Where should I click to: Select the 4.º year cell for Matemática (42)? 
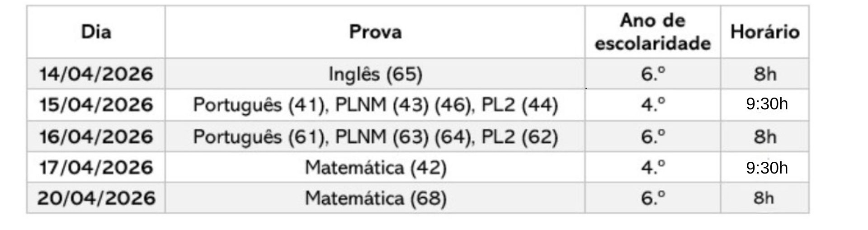click(x=653, y=168)
